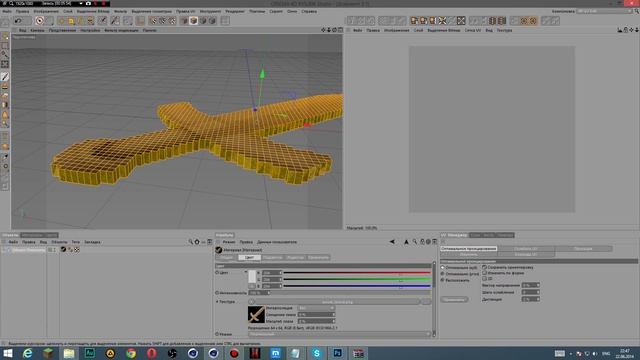Click the sword texture thumbnail preview
This screenshot has height=360, width=640.
click(x=256, y=314)
